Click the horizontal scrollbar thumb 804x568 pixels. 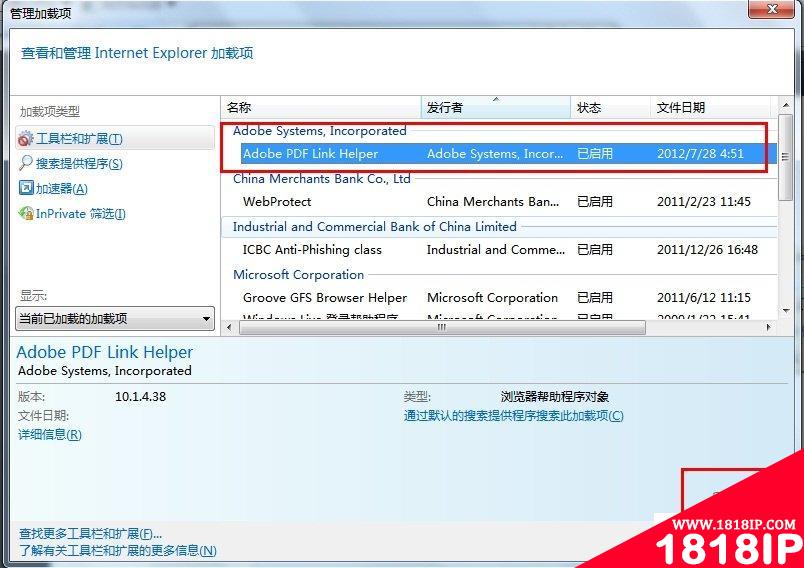click(442, 327)
